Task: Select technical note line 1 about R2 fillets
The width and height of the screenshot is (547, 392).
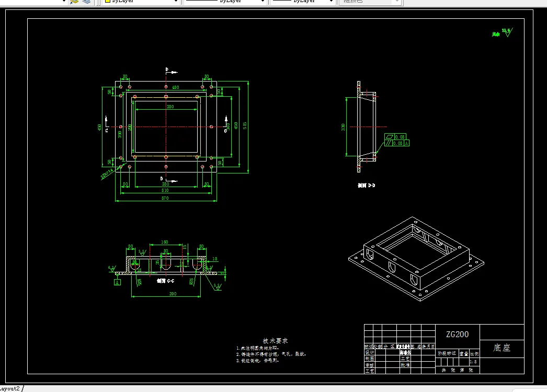Action: [258, 348]
